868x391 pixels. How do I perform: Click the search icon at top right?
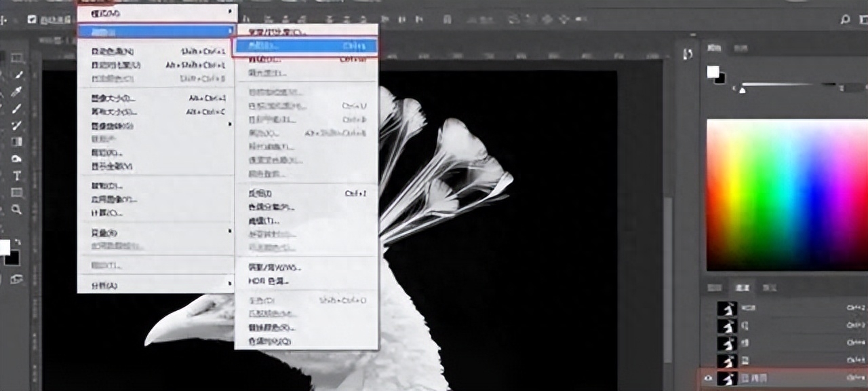(845, 20)
